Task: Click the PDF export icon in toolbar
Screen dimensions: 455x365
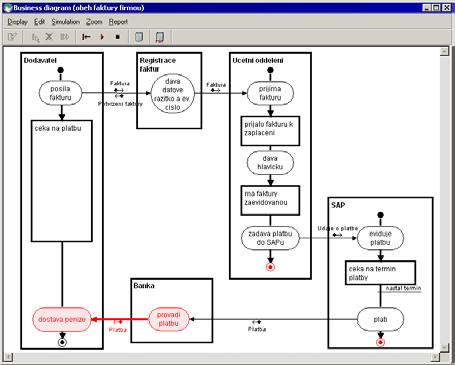Action: 160,37
